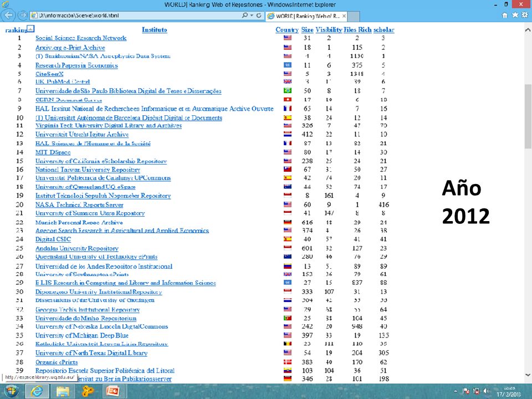Click the orange media app taskbar icon
532x399 pixels.
coord(88,391)
